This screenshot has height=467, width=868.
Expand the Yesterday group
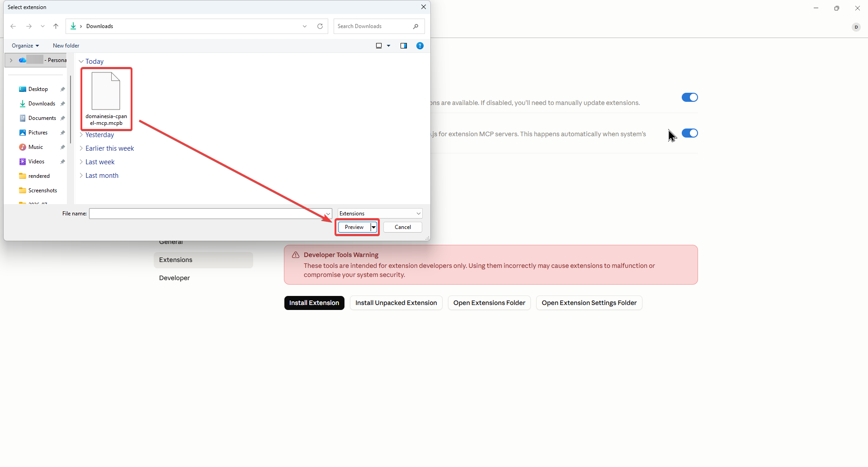81,135
